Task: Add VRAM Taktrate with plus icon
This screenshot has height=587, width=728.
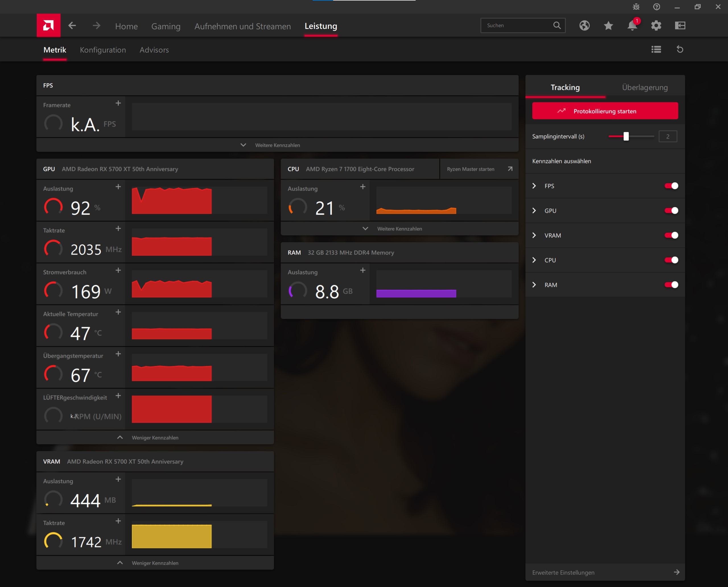Action: coord(118,521)
